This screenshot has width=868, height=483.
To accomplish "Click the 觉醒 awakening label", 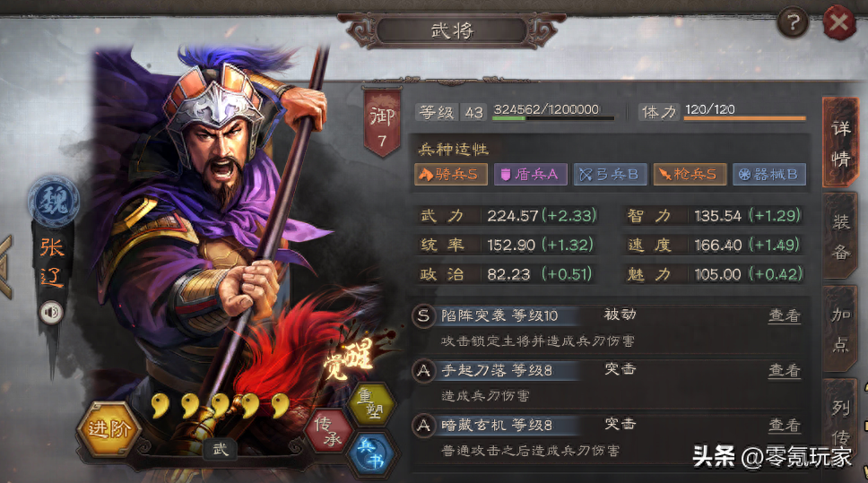I will 351,358.
